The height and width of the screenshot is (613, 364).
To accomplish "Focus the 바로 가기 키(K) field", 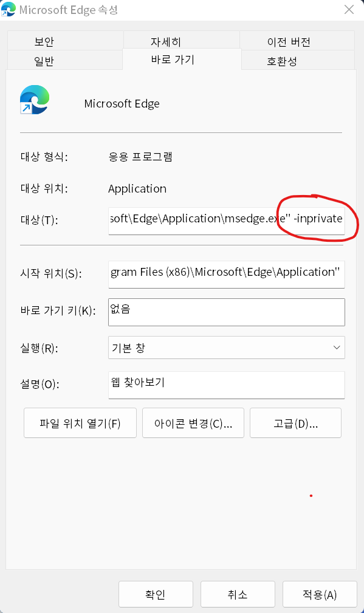I will [x=227, y=312].
